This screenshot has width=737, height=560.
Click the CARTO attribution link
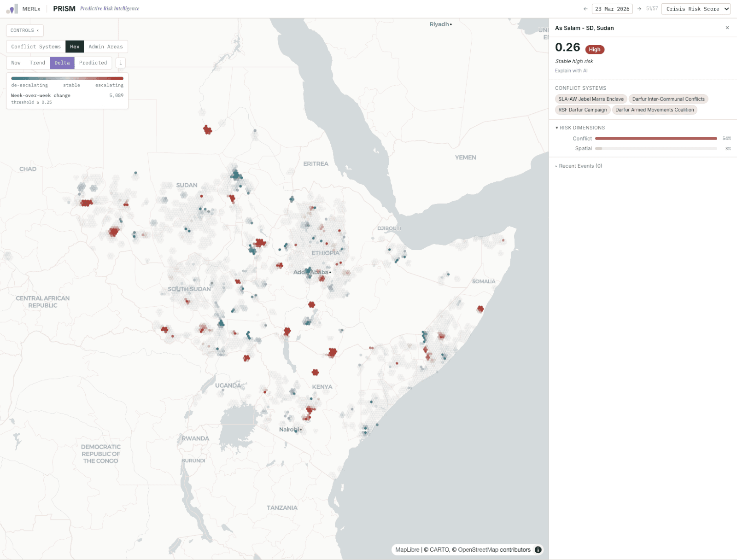[x=439, y=549]
